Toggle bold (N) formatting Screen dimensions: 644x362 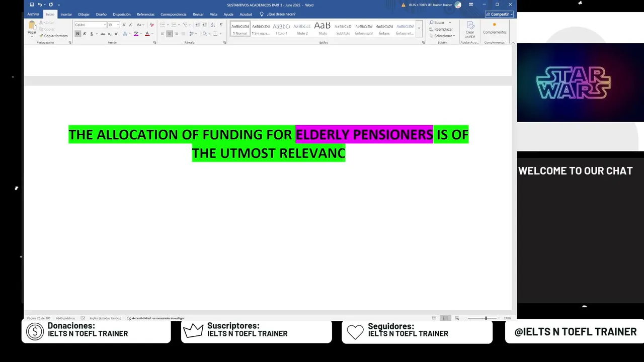(x=77, y=34)
